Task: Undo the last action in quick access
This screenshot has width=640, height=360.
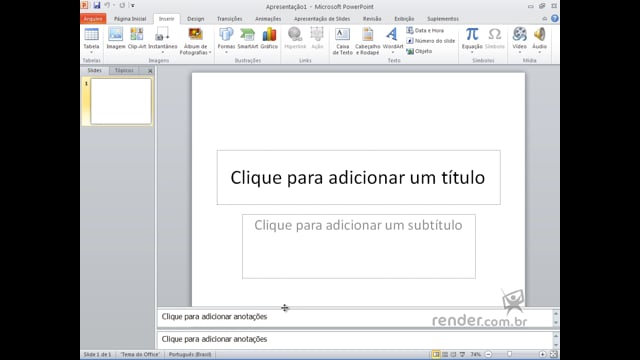Action: [x=107, y=5]
